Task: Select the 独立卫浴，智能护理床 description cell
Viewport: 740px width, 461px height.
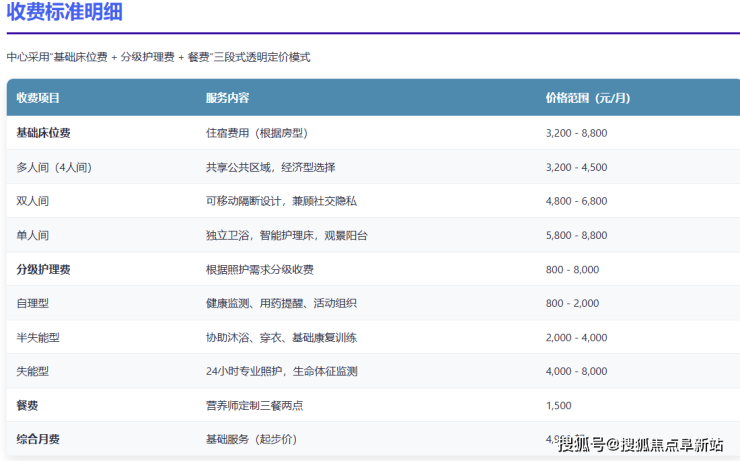Action: (286, 235)
